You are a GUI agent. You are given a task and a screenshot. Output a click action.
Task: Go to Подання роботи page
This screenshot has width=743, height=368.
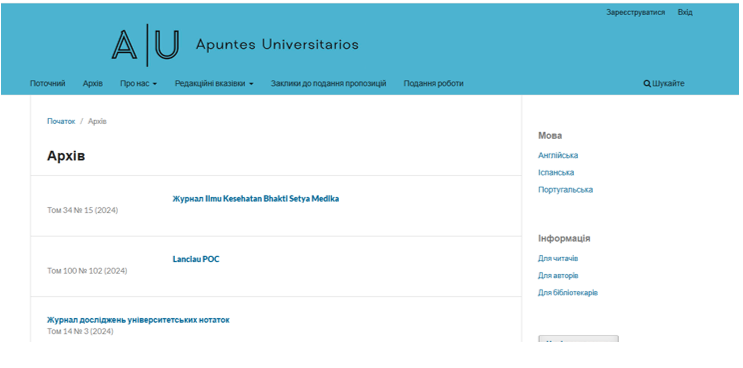pyautogui.click(x=434, y=84)
